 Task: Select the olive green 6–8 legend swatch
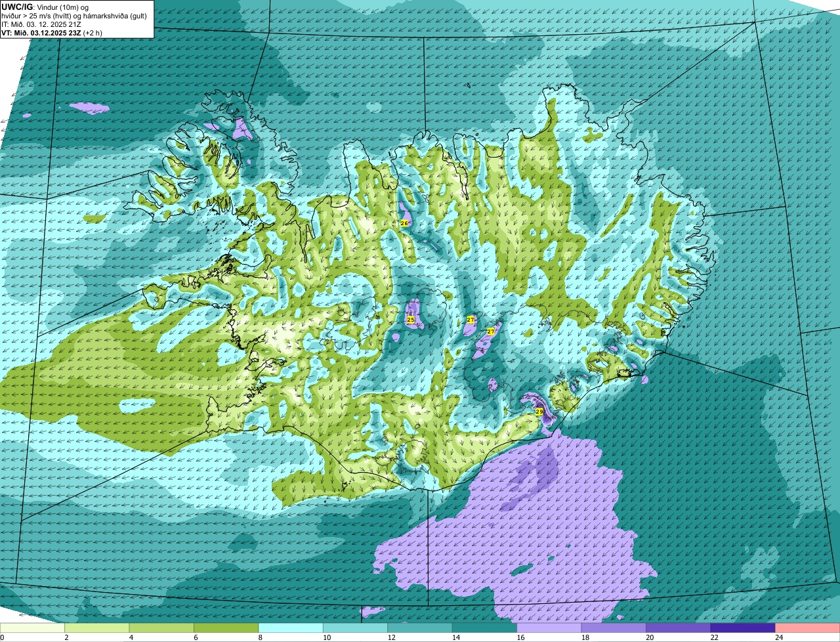pos(226,628)
